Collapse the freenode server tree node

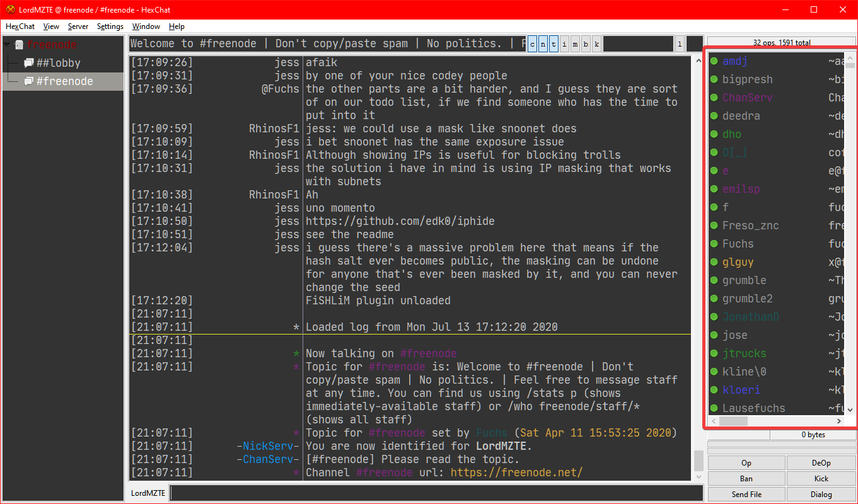(7, 45)
